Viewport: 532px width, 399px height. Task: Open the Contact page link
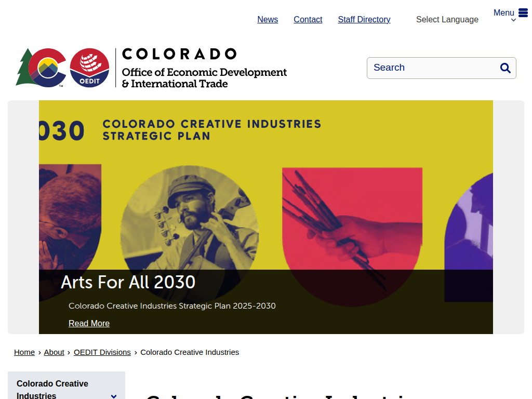point(308,19)
